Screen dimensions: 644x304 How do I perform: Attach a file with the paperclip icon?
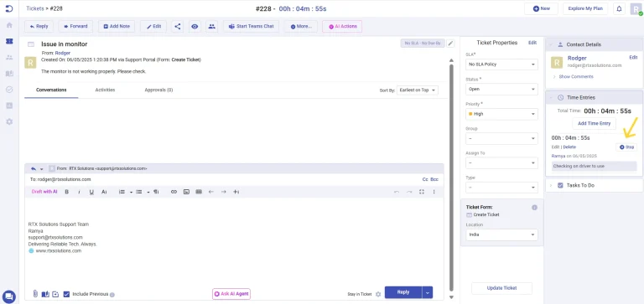(x=35, y=294)
